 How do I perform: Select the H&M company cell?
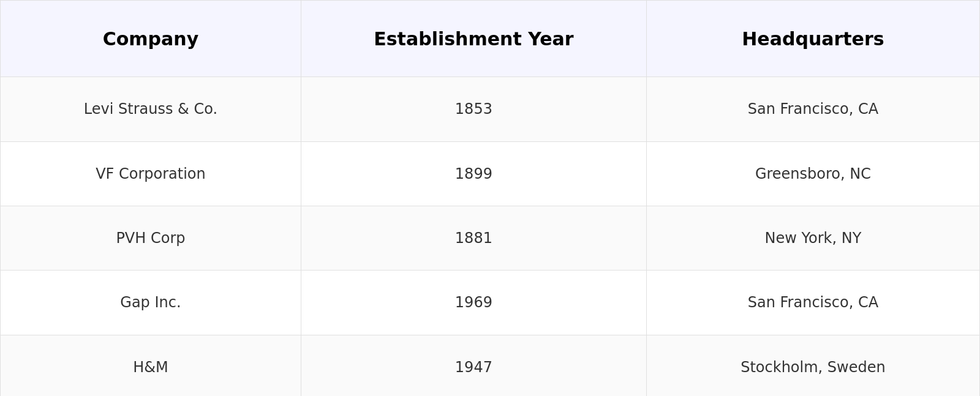click(x=151, y=367)
